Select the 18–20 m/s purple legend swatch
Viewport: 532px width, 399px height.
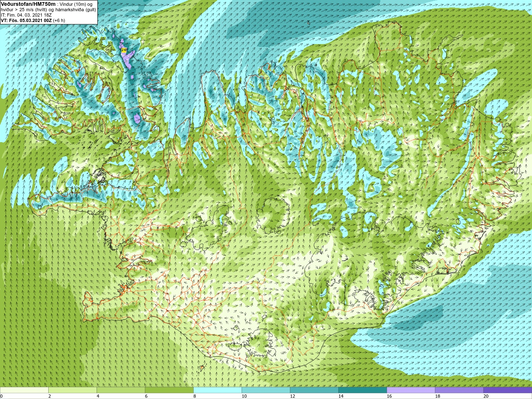click(x=459, y=390)
